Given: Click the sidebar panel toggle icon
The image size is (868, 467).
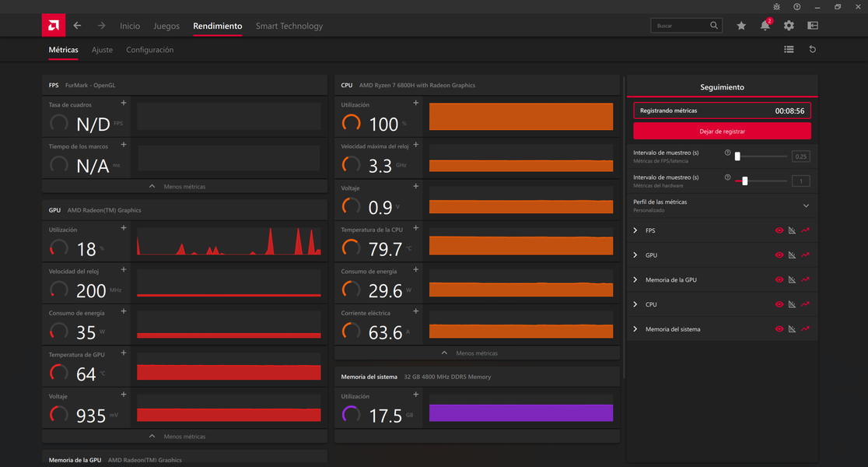Looking at the screenshot, I should click(x=813, y=26).
